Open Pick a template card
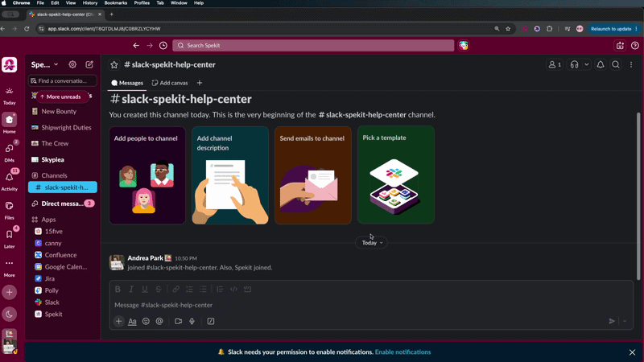Image resolution: width=644 pixels, height=362 pixels. pos(396,175)
